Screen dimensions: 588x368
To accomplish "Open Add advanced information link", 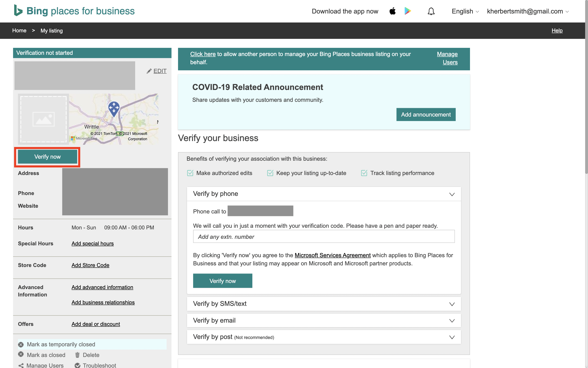I will tap(102, 287).
